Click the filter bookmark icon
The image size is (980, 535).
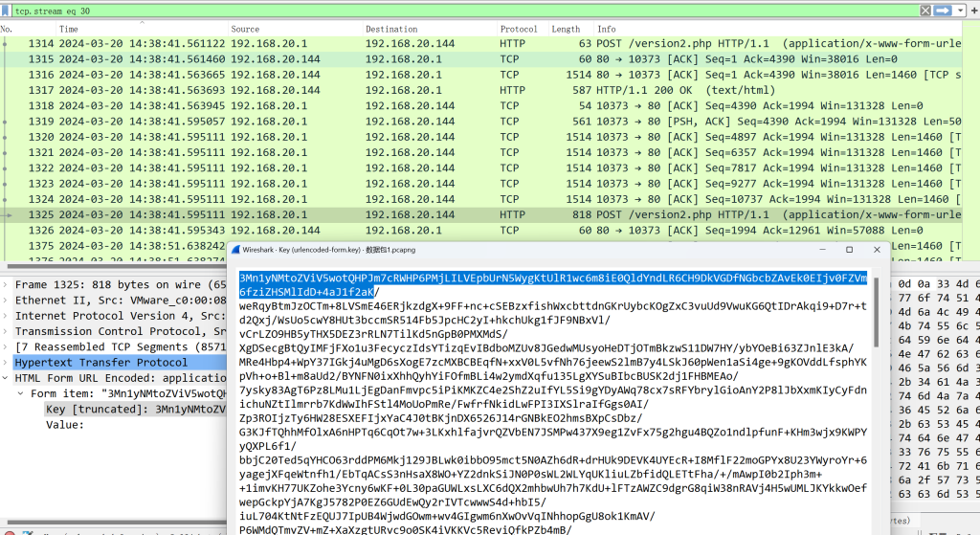tap(8, 10)
